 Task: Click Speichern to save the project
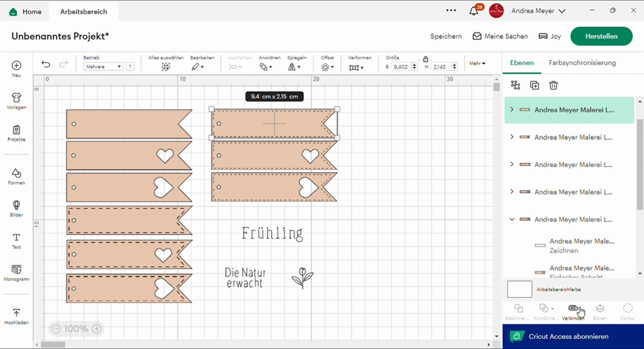[x=446, y=36]
